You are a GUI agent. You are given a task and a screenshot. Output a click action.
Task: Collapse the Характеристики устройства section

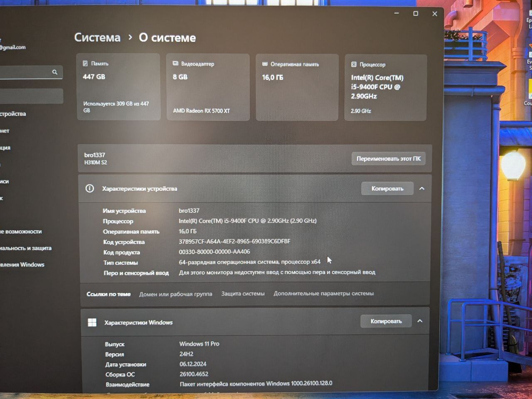[422, 189]
